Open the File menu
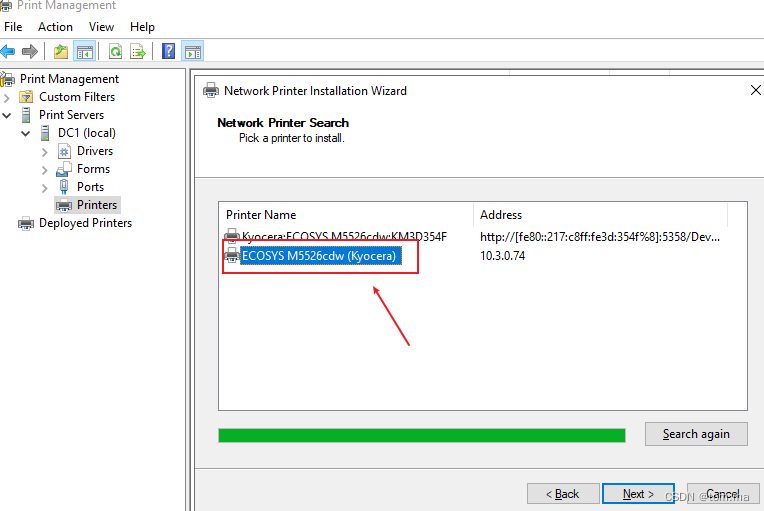764x511 pixels. click(x=13, y=27)
